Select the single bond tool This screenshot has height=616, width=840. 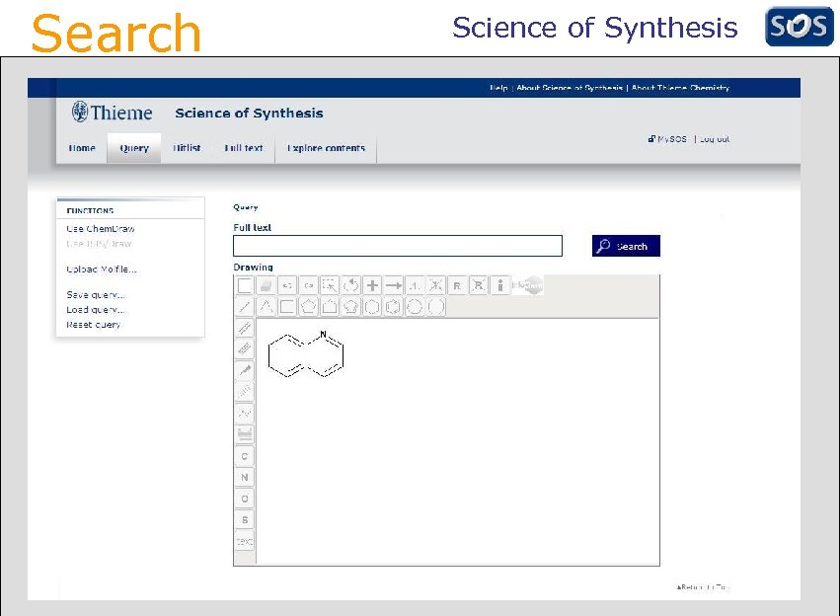244,307
